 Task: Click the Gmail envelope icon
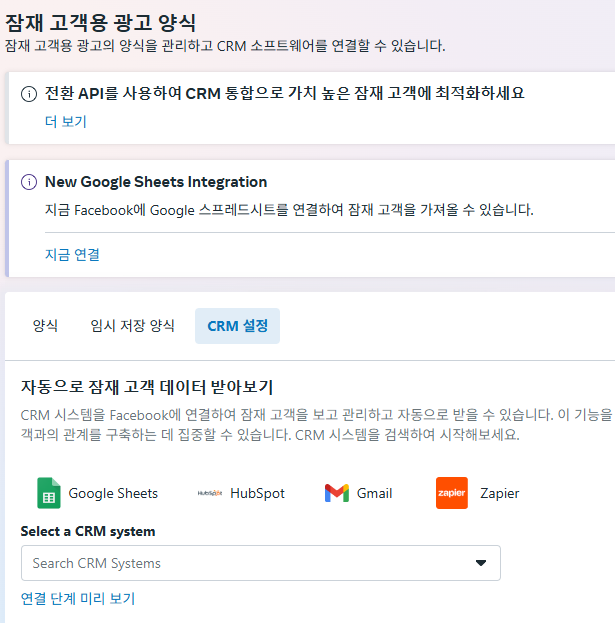pyautogui.click(x=337, y=493)
